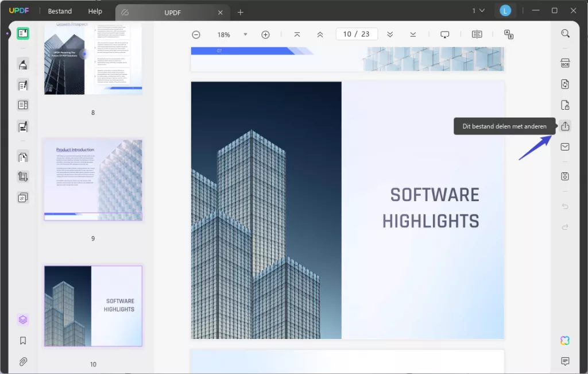Toggle the reader mode icon

tap(23, 33)
